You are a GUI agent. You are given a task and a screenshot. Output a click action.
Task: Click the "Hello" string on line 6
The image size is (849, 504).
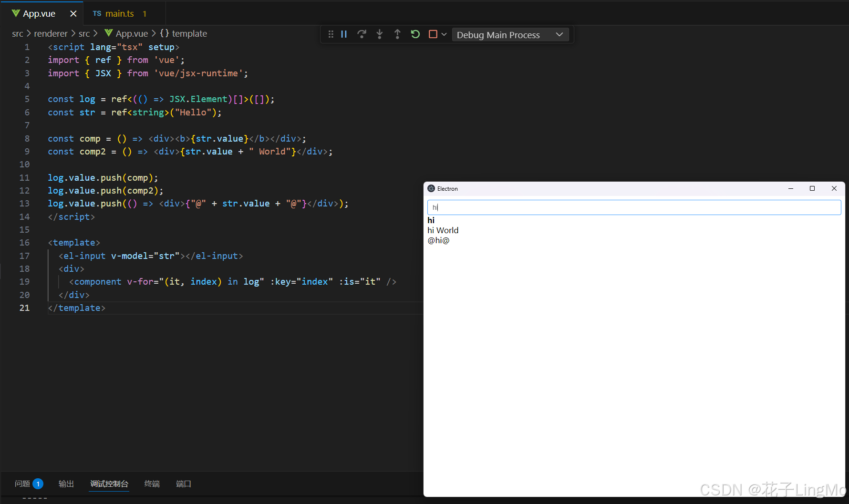(x=193, y=113)
